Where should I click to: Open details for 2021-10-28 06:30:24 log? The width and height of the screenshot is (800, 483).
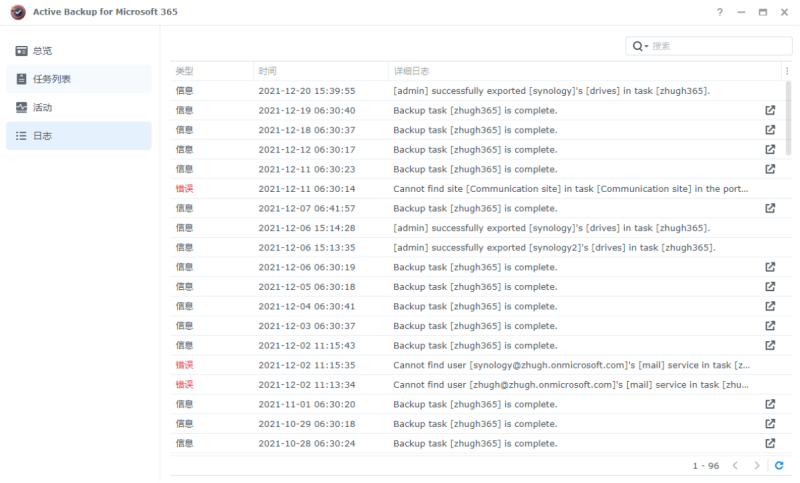tap(770, 443)
